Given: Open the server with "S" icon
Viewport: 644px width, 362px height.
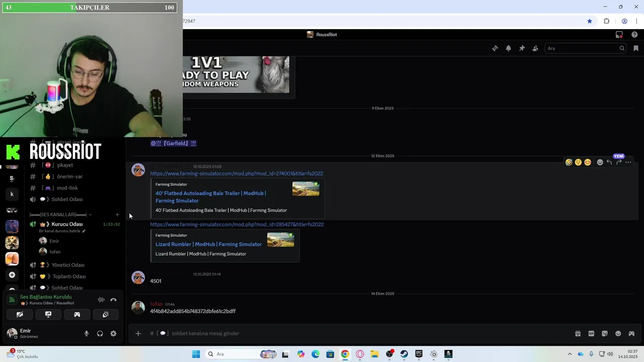Looking at the screenshot, I should tap(12, 178).
